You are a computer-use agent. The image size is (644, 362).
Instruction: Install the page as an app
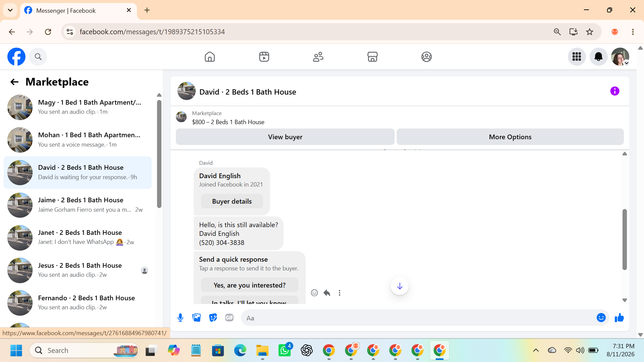(x=573, y=32)
